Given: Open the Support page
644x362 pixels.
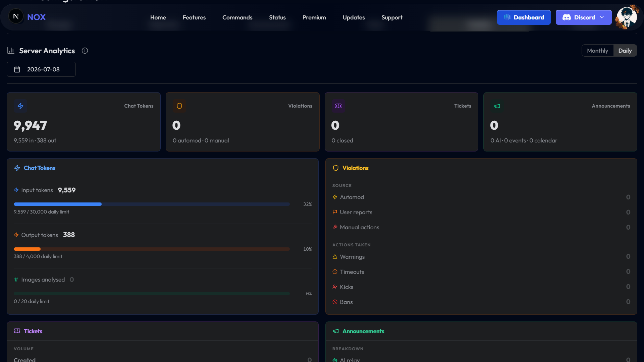Looking at the screenshot, I should pyautogui.click(x=392, y=17).
